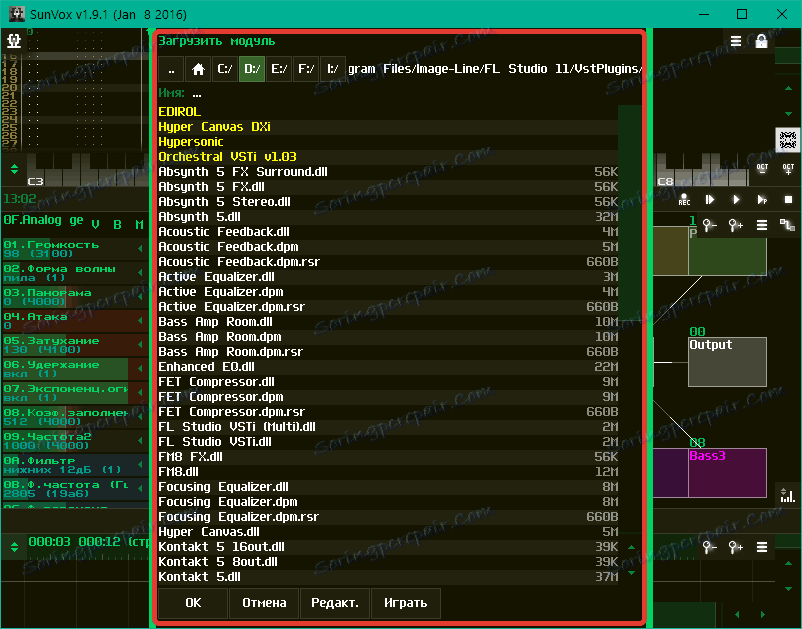Enable the REC recording icon
Image resolution: width=802 pixels, height=629 pixels.
click(x=684, y=197)
